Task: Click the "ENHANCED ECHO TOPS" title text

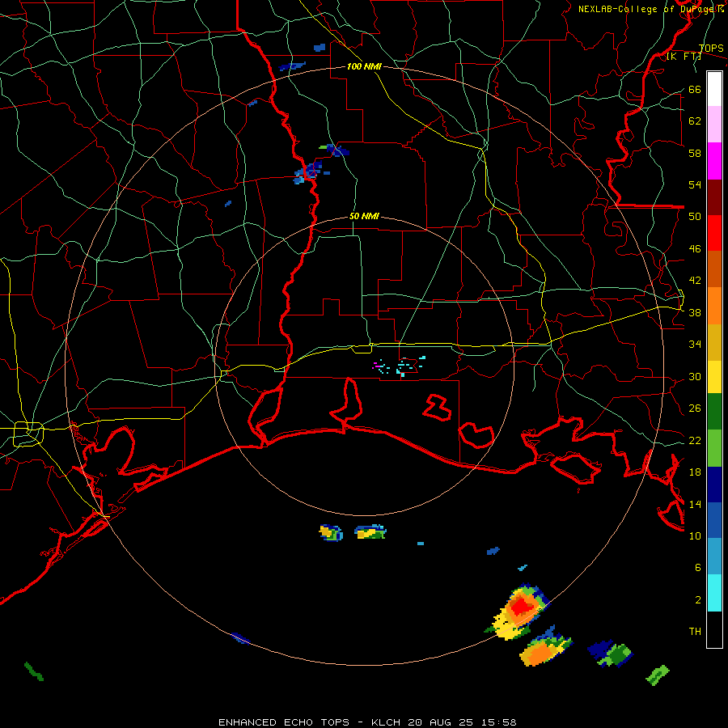Action: (284, 722)
